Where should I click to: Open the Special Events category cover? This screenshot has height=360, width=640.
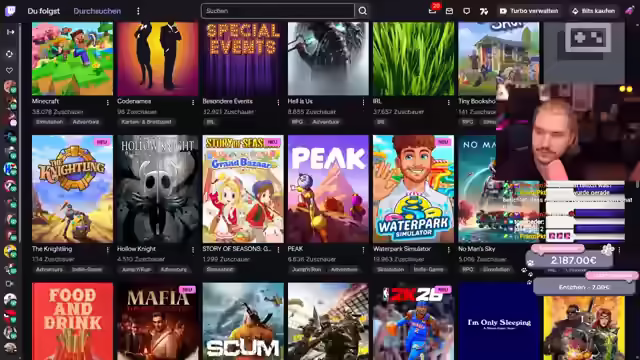click(x=243, y=59)
